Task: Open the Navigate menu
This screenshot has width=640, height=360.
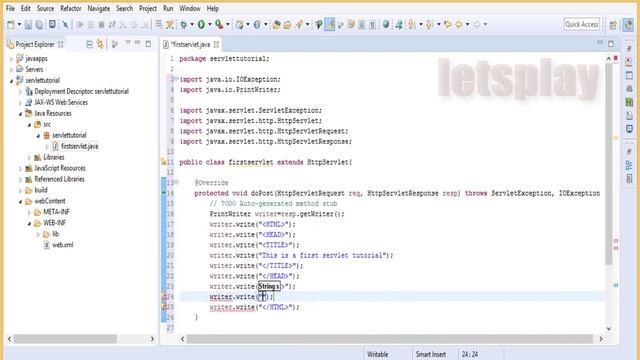Action: click(99, 8)
